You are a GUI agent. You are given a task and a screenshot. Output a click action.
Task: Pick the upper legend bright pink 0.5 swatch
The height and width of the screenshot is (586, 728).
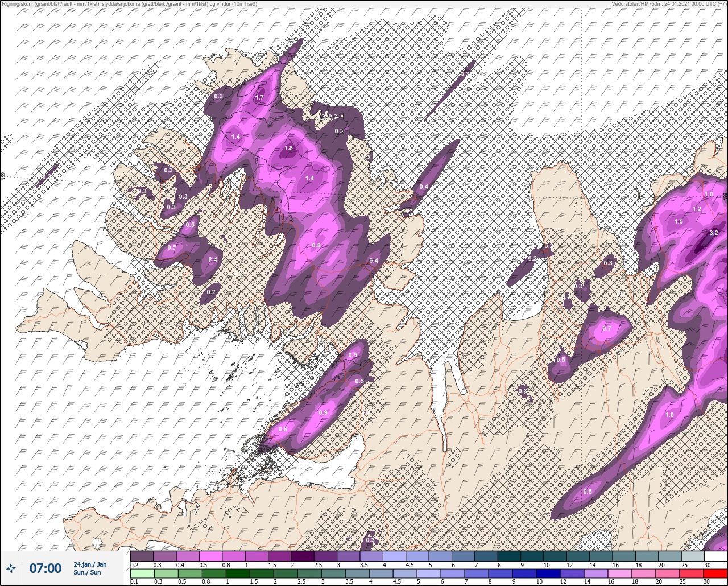pos(210,556)
